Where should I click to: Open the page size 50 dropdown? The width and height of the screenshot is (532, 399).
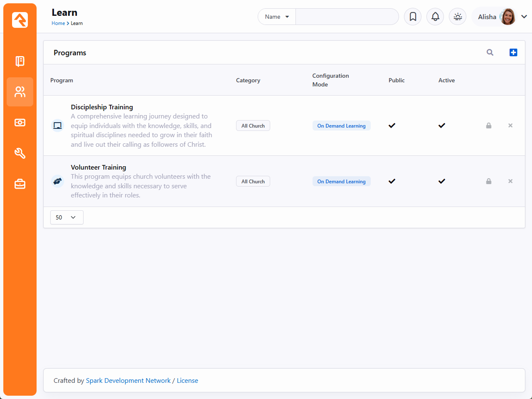point(66,217)
